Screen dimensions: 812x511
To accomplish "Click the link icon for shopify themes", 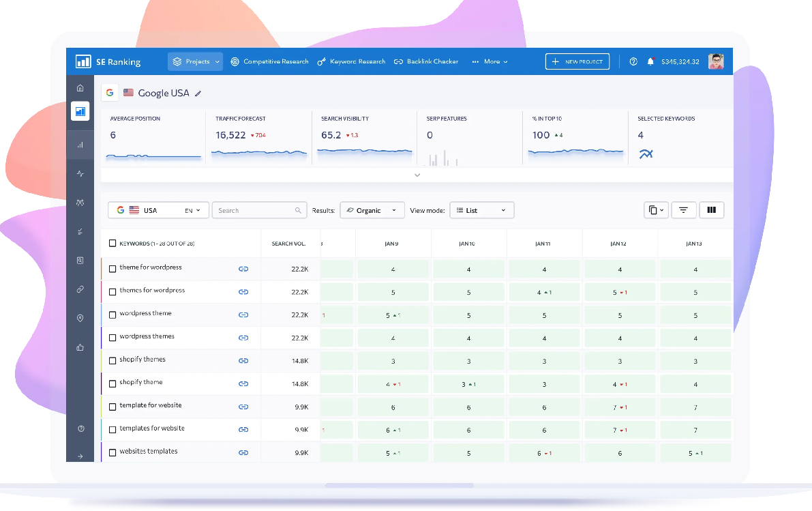I will pyautogui.click(x=243, y=361).
